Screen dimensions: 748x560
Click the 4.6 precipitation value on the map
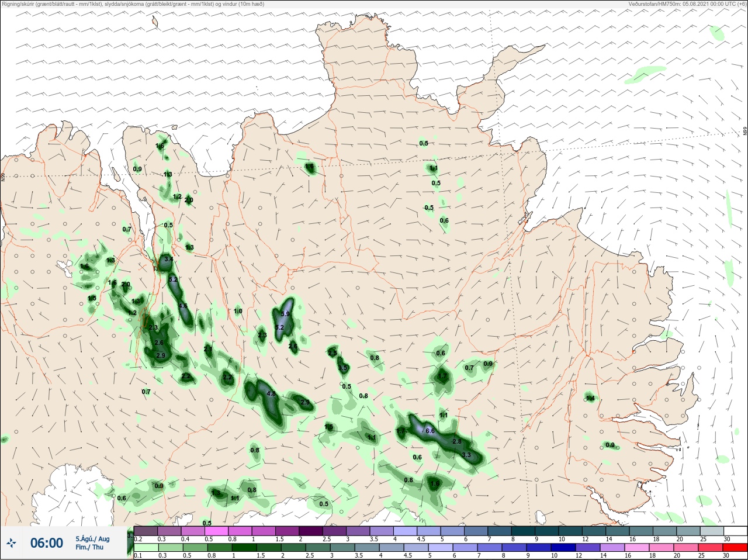click(183, 306)
